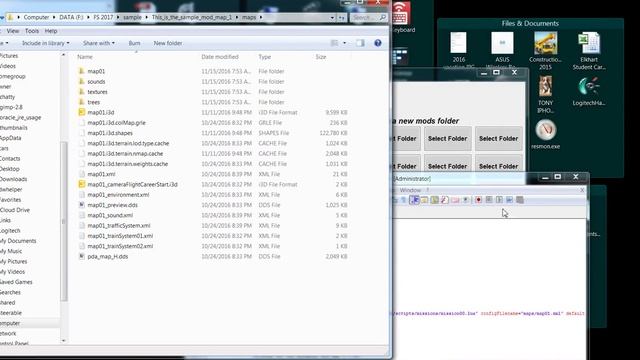Expand the breadcrumb arrow after FS 2017
640x360 pixels.
[118, 17]
